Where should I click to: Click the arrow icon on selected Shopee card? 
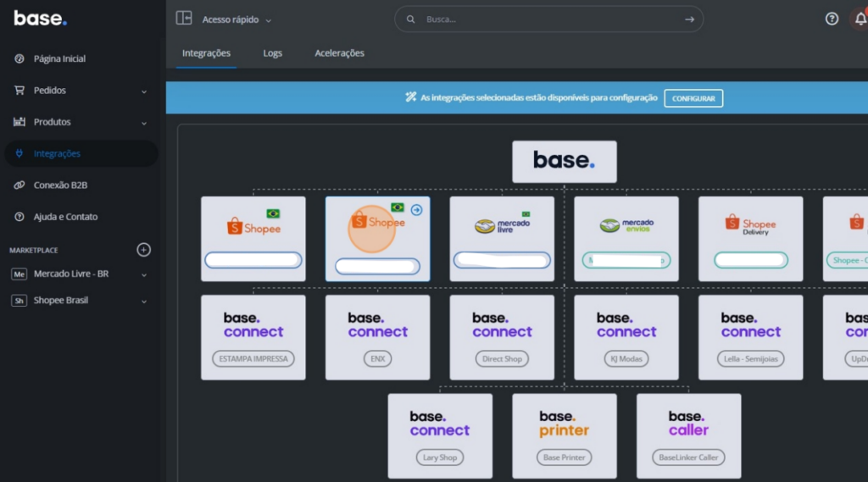[x=416, y=209]
